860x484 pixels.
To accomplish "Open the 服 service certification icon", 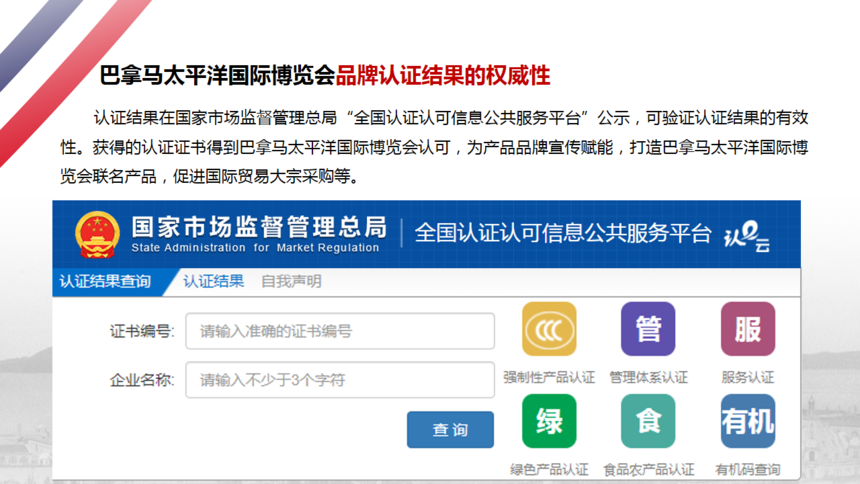I will (748, 329).
